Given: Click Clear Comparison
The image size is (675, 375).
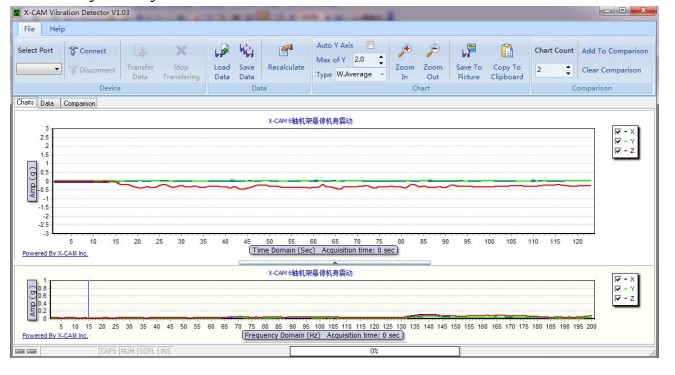Looking at the screenshot, I should (611, 70).
